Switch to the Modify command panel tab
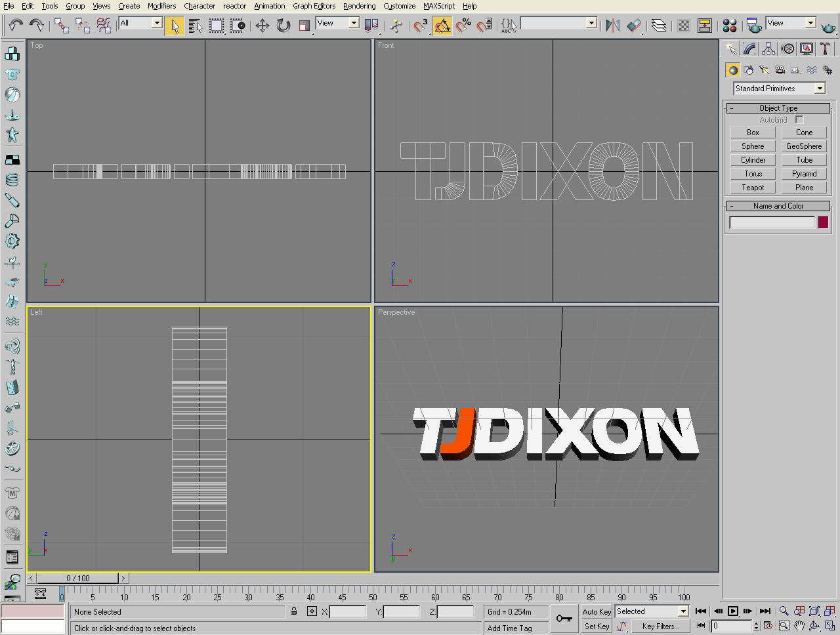 point(749,49)
